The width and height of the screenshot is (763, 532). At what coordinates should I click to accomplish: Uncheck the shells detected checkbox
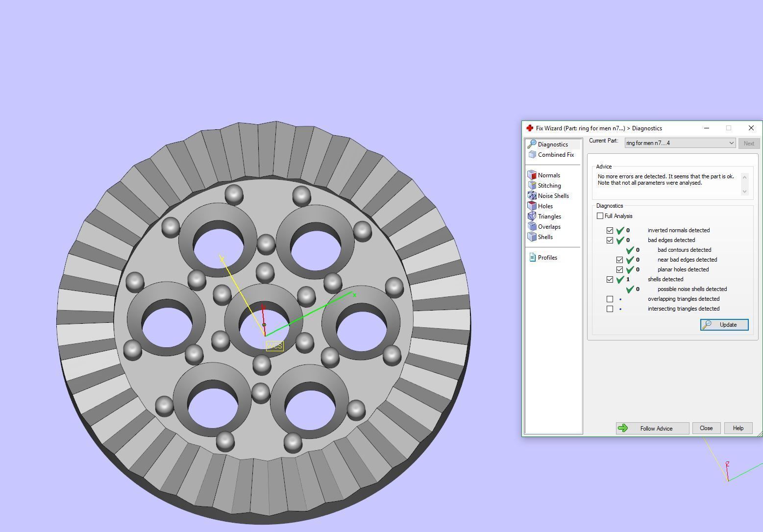click(610, 279)
